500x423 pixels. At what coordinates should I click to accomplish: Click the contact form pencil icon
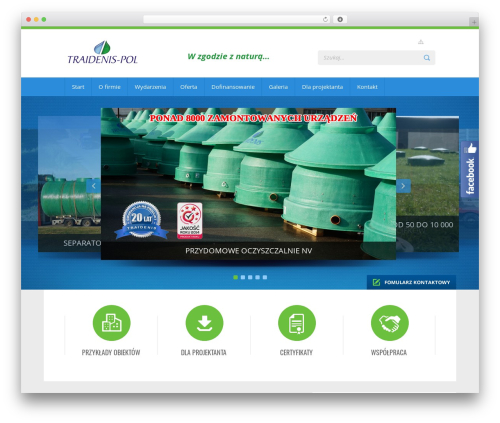[x=376, y=282]
